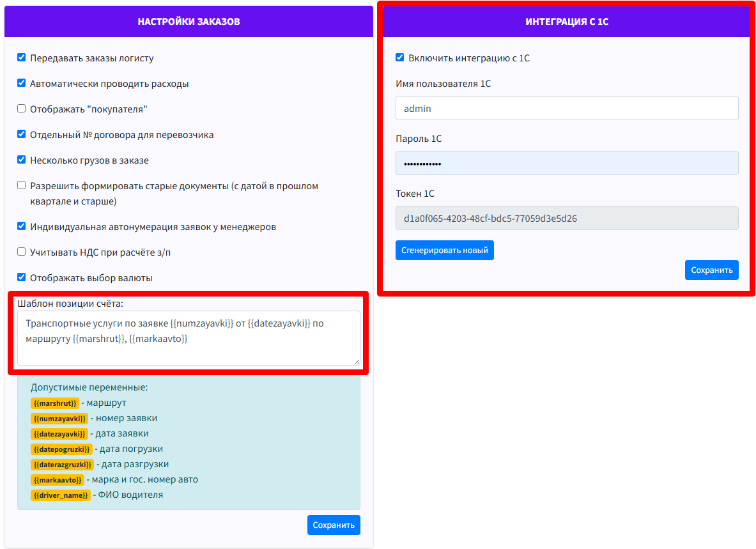Check 'Учитывать НДС при расчёте з/п'

click(22, 252)
